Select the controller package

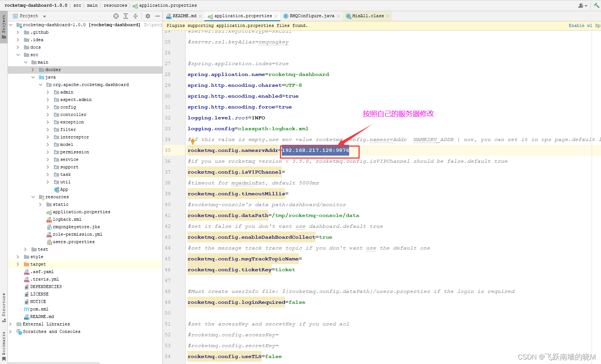(x=73, y=115)
